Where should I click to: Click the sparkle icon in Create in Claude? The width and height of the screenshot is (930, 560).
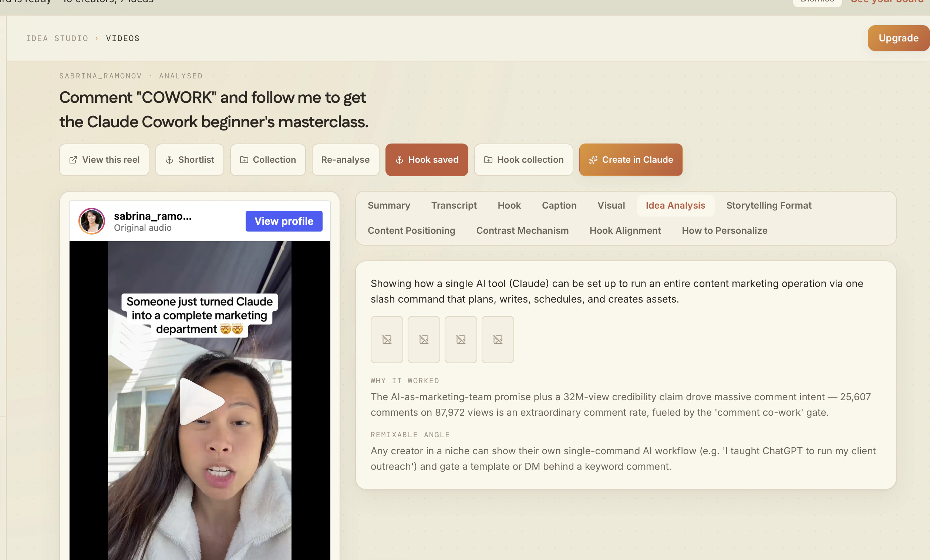coord(593,160)
